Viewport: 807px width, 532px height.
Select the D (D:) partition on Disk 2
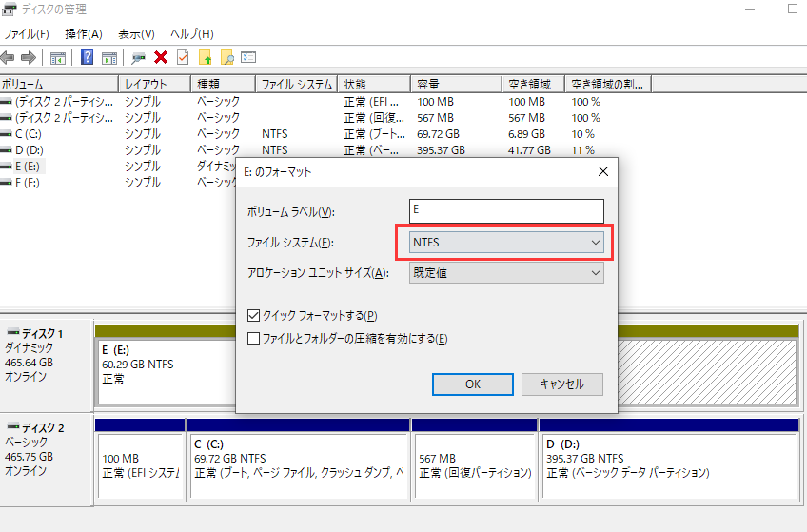pos(668,459)
